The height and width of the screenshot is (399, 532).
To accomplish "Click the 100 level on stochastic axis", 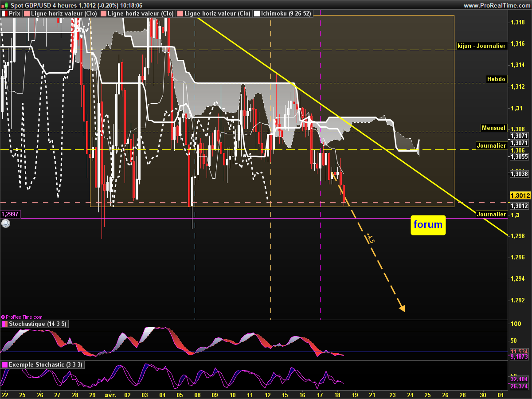I will click(516, 324).
